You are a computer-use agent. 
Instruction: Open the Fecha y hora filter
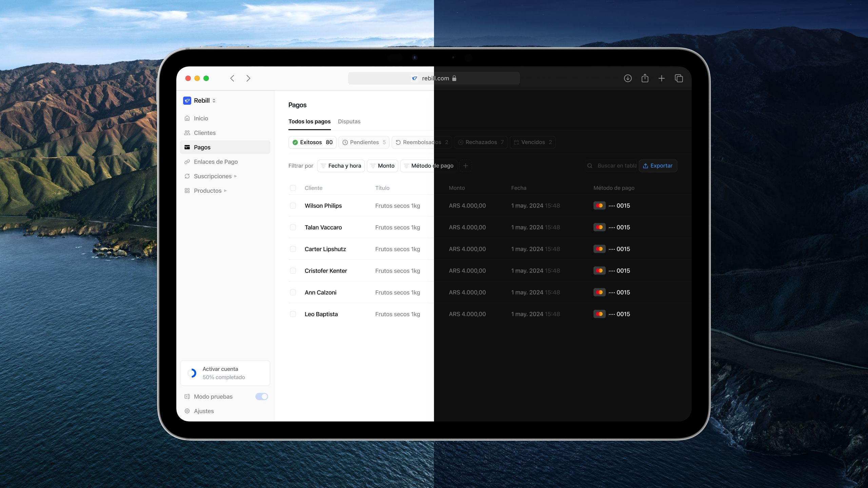click(341, 166)
